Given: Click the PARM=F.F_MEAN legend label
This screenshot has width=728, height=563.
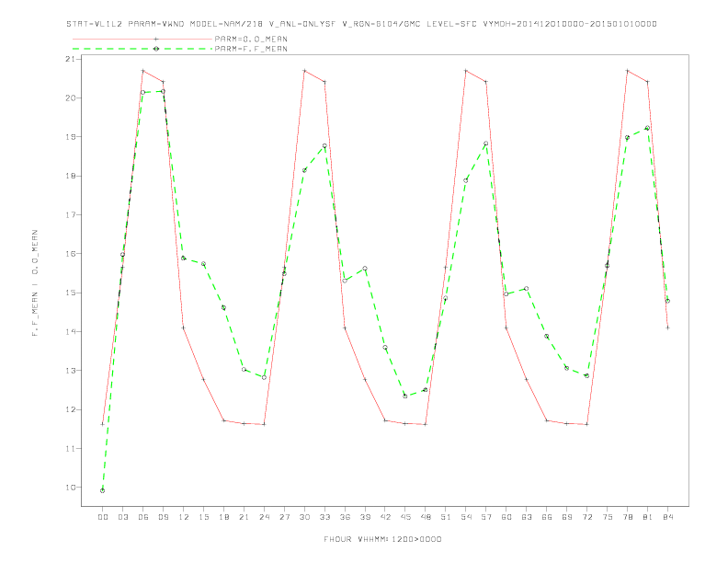Looking at the screenshot, I should 251,49.
